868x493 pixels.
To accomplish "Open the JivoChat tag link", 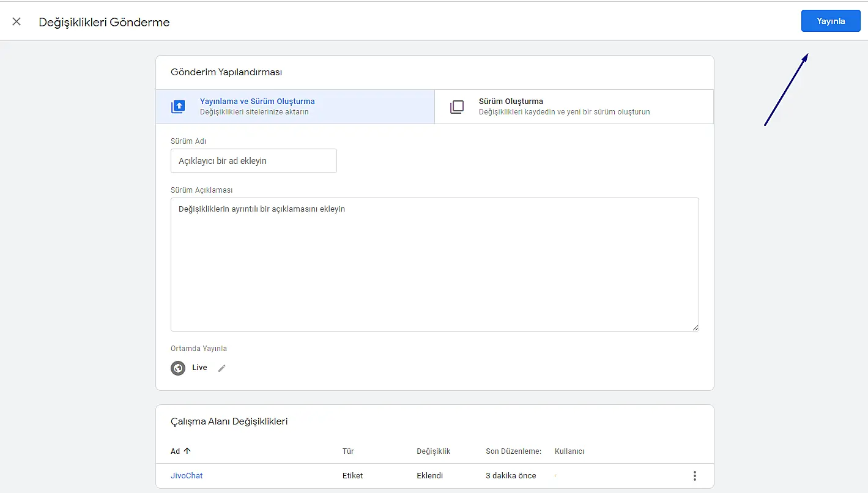I will tap(187, 476).
